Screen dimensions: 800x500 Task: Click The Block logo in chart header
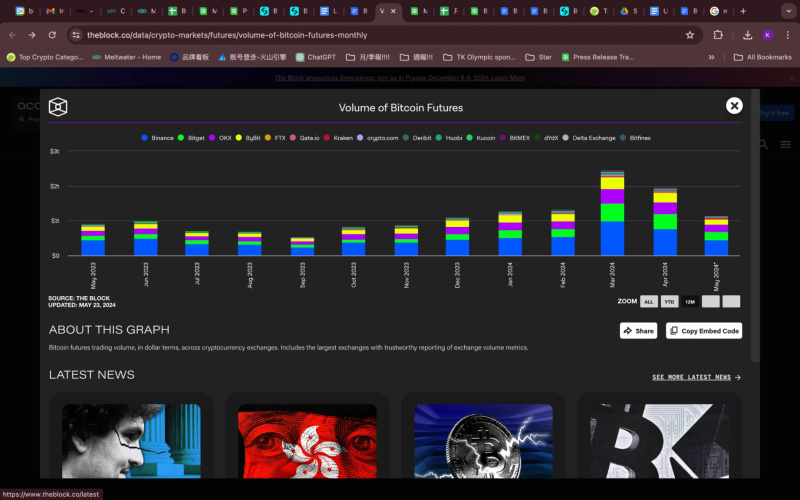pos(58,107)
